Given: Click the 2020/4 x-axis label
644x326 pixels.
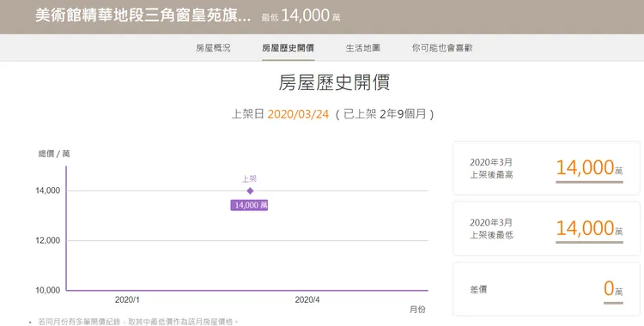Looking at the screenshot, I should click(x=307, y=300).
